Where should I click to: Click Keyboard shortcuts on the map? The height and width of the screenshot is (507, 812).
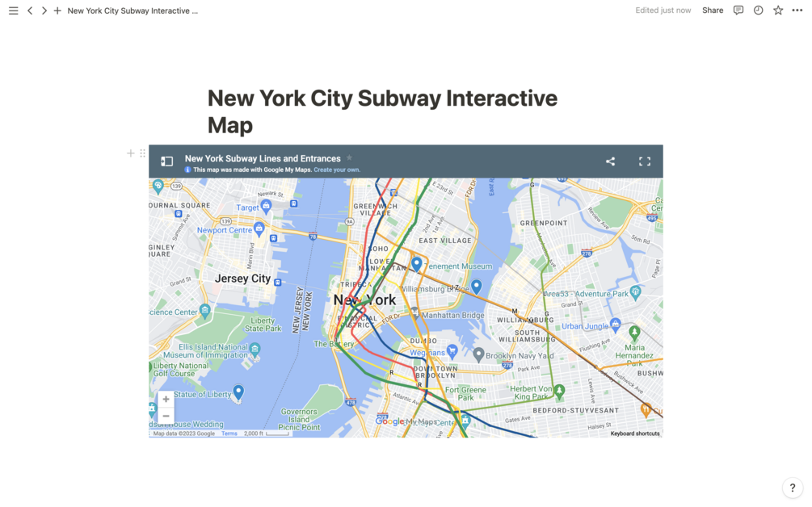635,434
